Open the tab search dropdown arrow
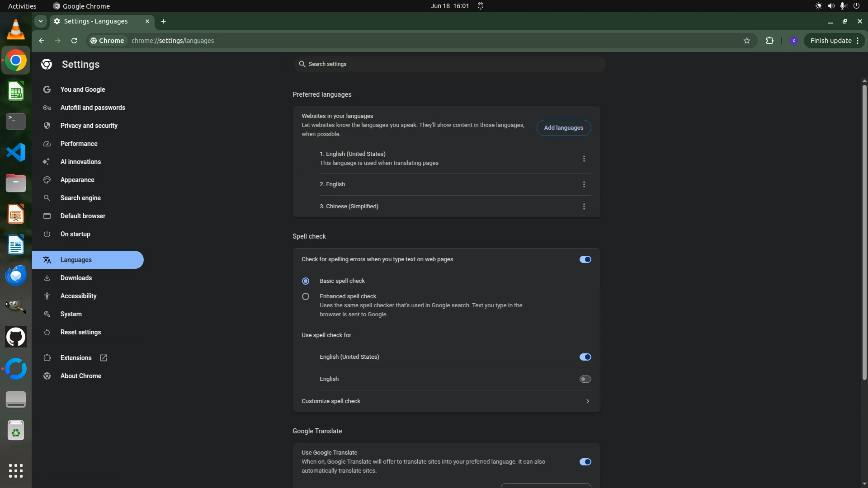 [x=41, y=21]
